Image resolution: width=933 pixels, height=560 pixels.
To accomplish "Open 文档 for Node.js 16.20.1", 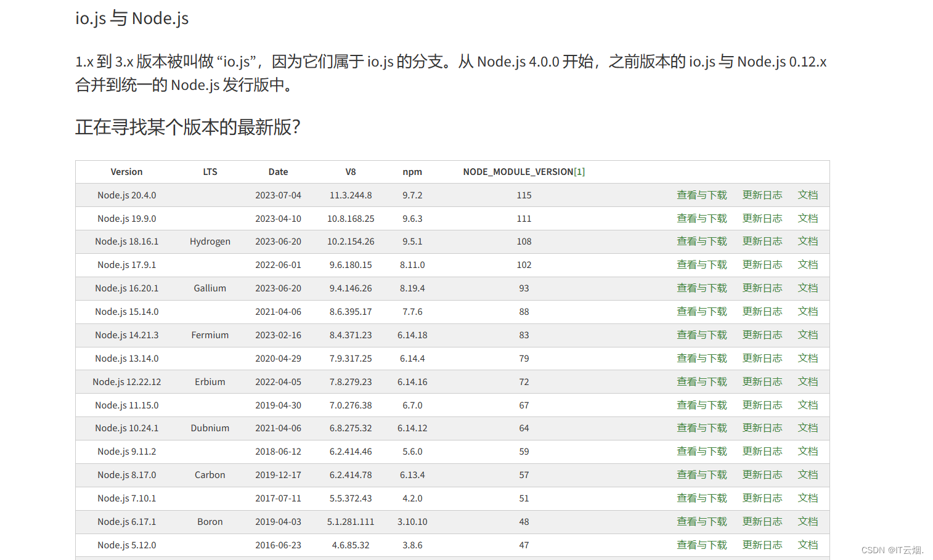I will [x=808, y=288].
